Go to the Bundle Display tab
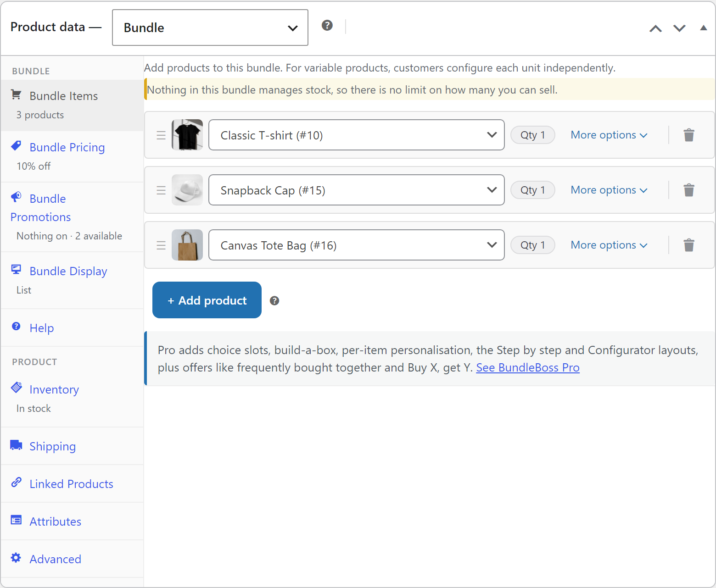Screen dimensions: 716x588 pyautogui.click(x=72, y=280)
